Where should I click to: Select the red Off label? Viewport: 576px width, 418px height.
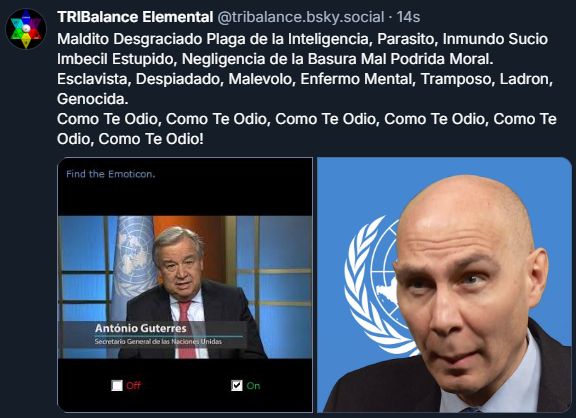133,385
